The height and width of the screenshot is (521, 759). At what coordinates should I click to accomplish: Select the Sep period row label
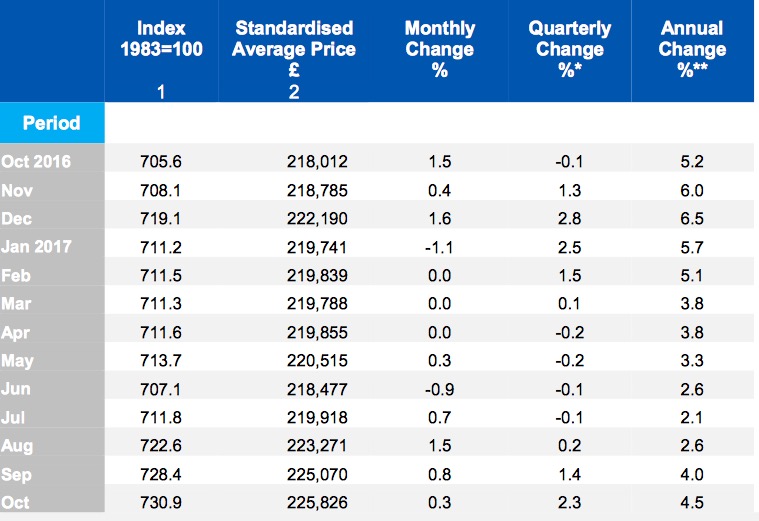[x=18, y=476]
